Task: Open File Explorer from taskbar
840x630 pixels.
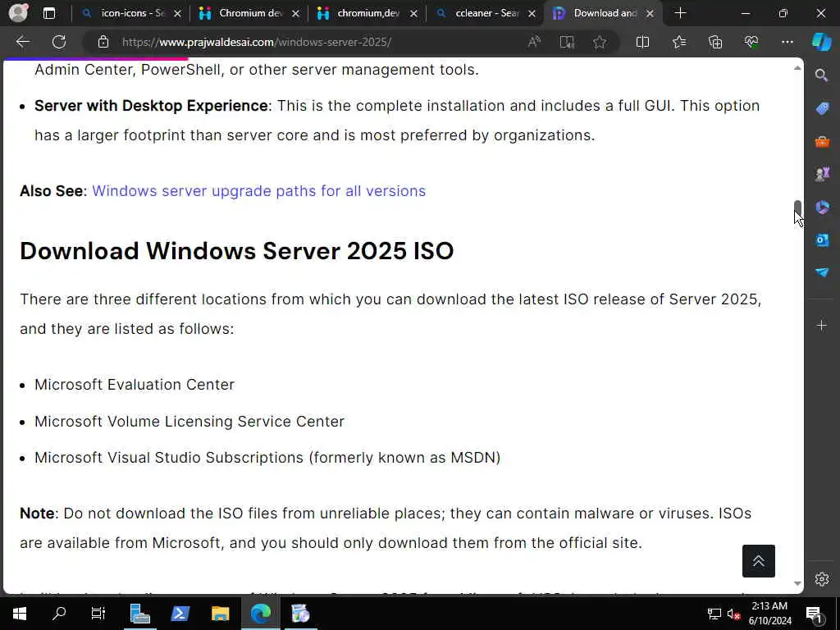Action: click(x=220, y=614)
